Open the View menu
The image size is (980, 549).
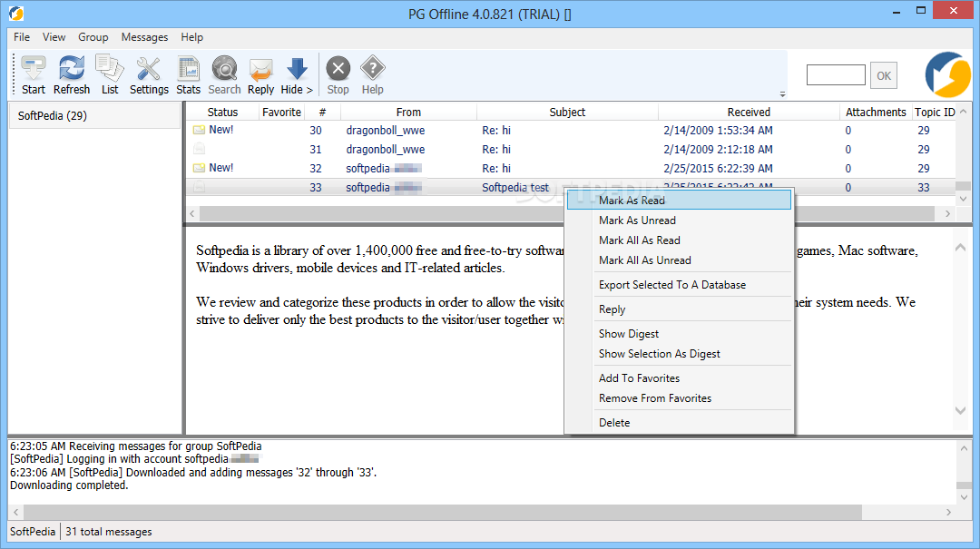tap(54, 37)
